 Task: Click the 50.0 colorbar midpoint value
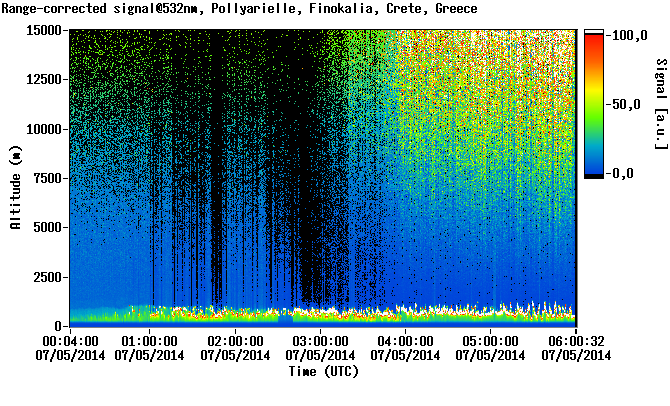[x=626, y=104]
